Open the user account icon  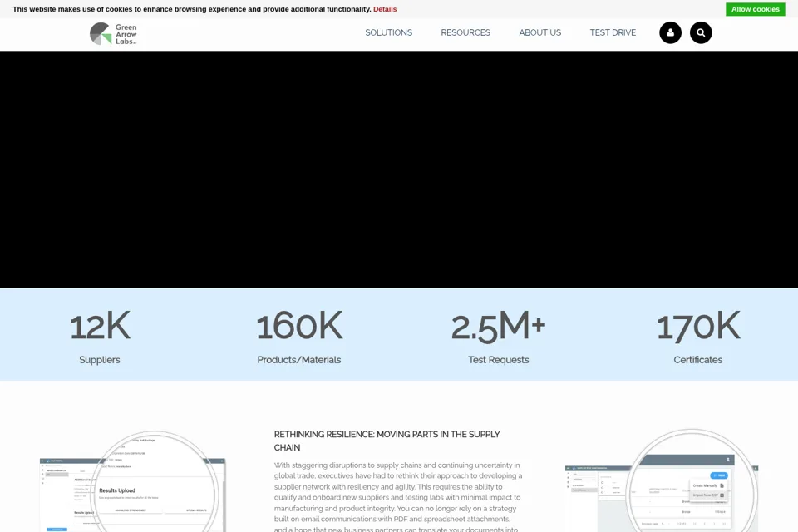point(670,32)
